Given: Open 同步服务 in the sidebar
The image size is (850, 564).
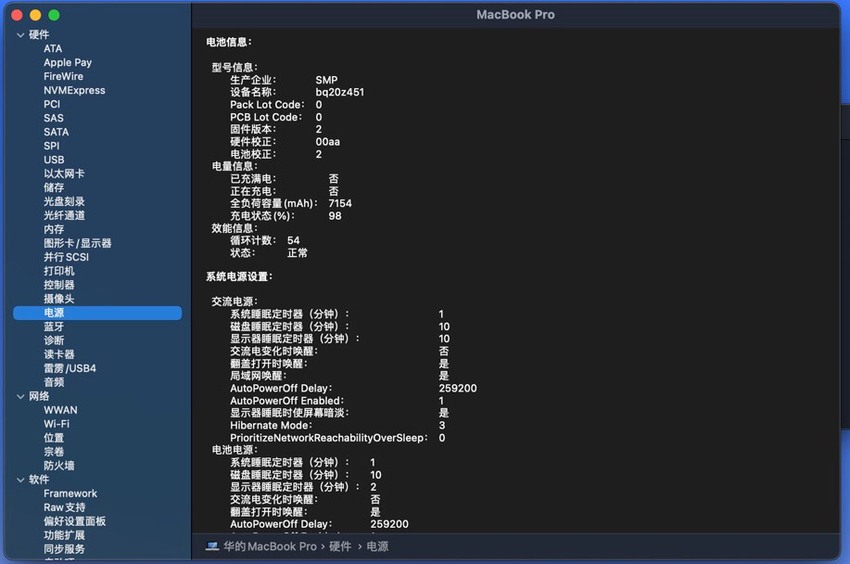Looking at the screenshot, I should click(64, 549).
